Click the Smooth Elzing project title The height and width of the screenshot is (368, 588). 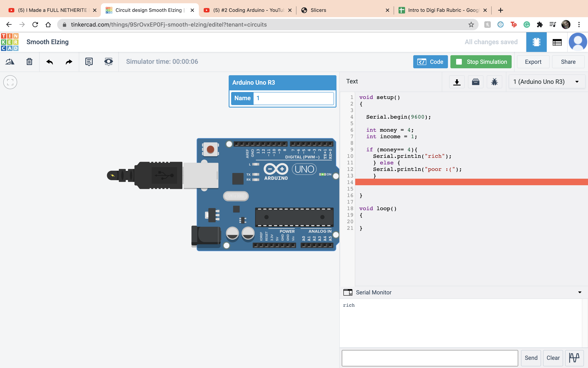coord(48,42)
